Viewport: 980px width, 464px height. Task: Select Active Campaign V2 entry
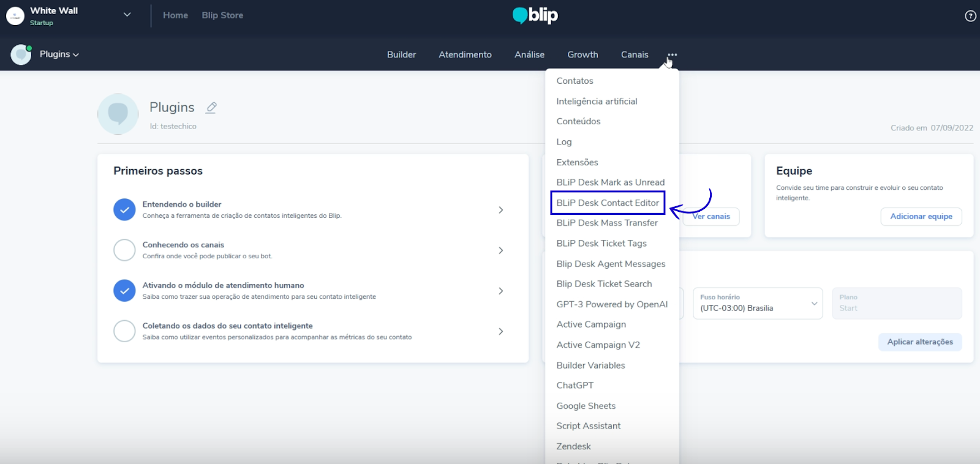pyautogui.click(x=598, y=345)
